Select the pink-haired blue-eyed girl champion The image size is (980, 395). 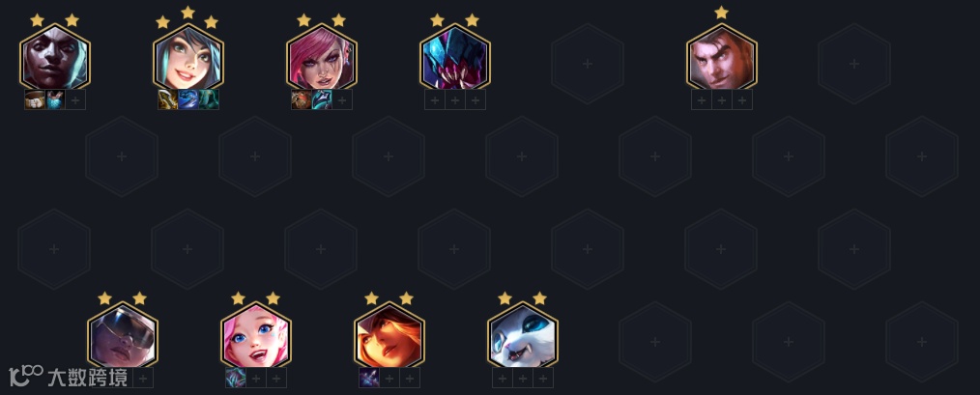pos(255,336)
